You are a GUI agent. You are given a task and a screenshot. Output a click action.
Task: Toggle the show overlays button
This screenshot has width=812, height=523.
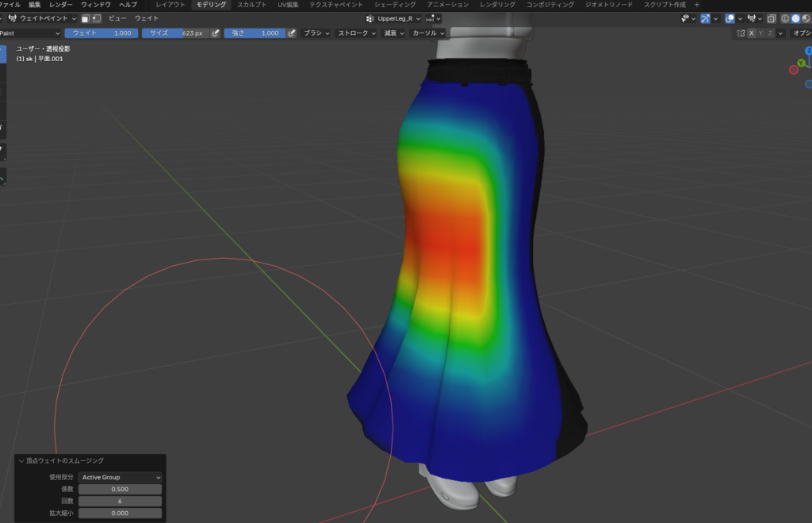point(730,18)
